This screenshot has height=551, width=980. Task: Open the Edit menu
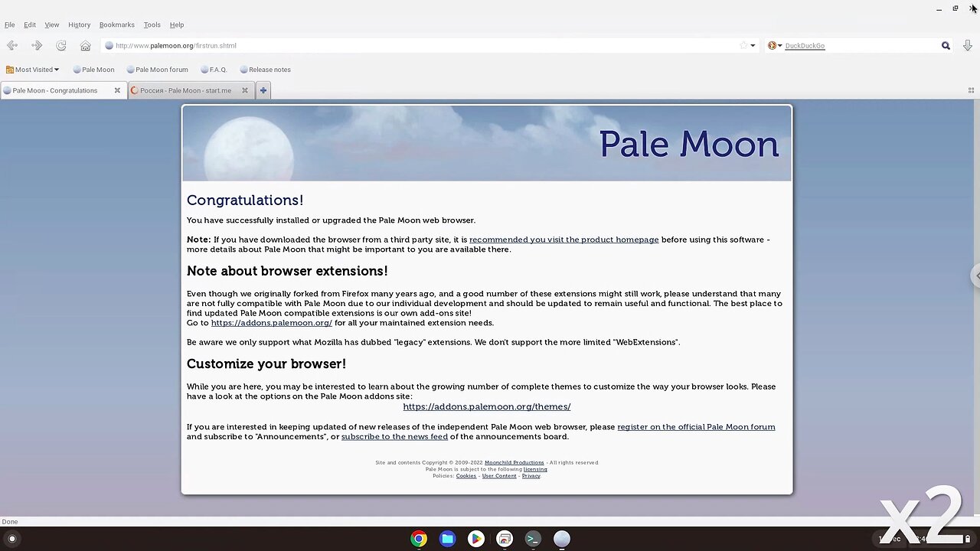click(30, 24)
